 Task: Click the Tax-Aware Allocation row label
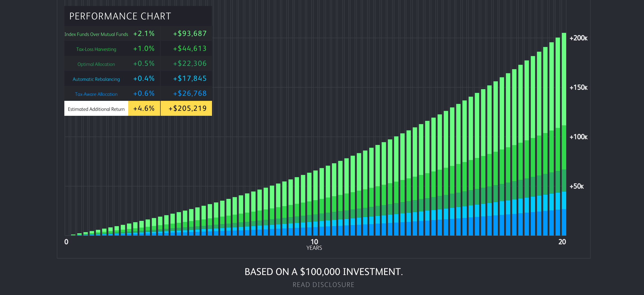tap(96, 94)
